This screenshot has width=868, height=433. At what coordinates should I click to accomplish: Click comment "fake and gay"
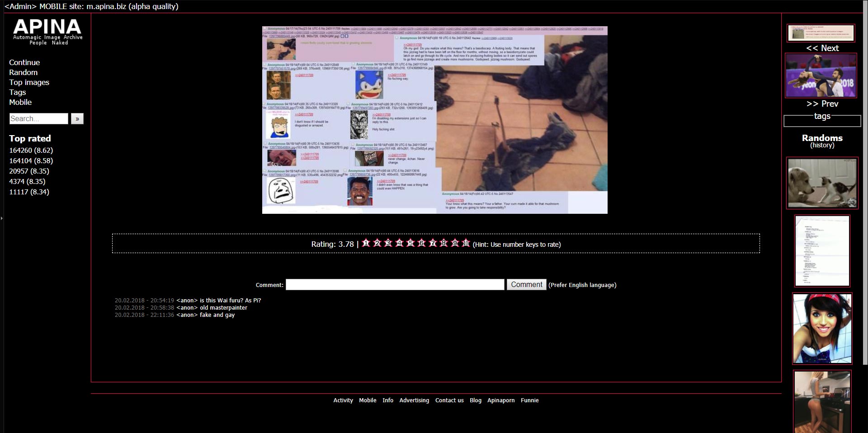[217, 315]
